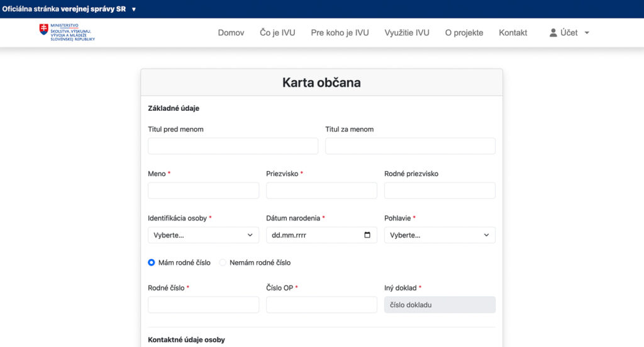Select the Nemám rodné číslo radio button
Screen dimensions: 644x347
pos(223,263)
